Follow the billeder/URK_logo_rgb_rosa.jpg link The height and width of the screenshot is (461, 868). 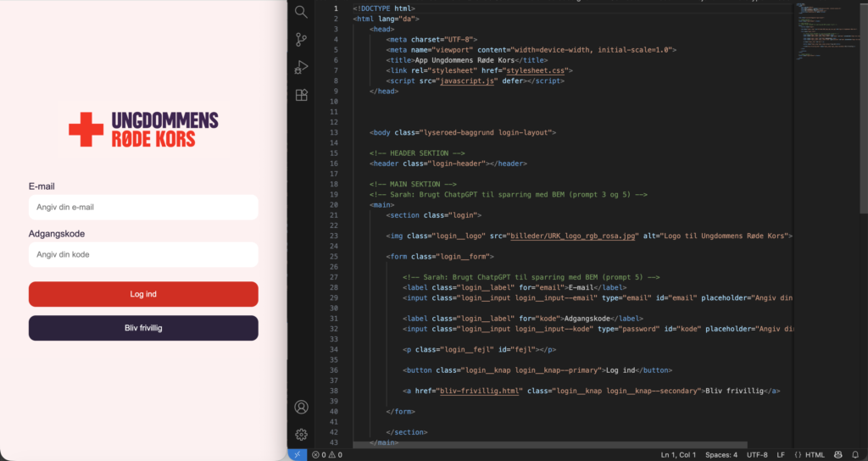click(573, 236)
